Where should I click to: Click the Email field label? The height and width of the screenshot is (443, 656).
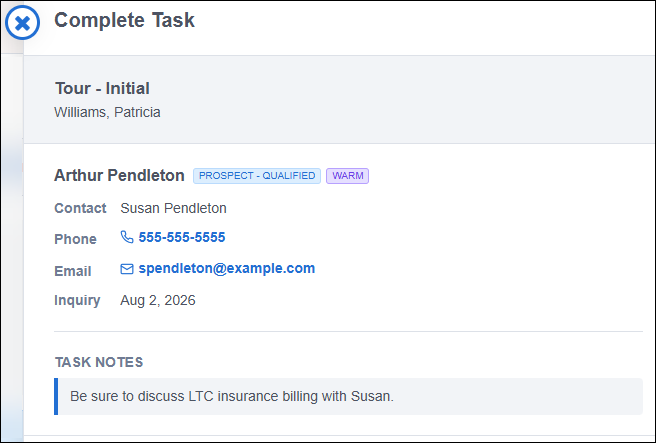click(73, 271)
